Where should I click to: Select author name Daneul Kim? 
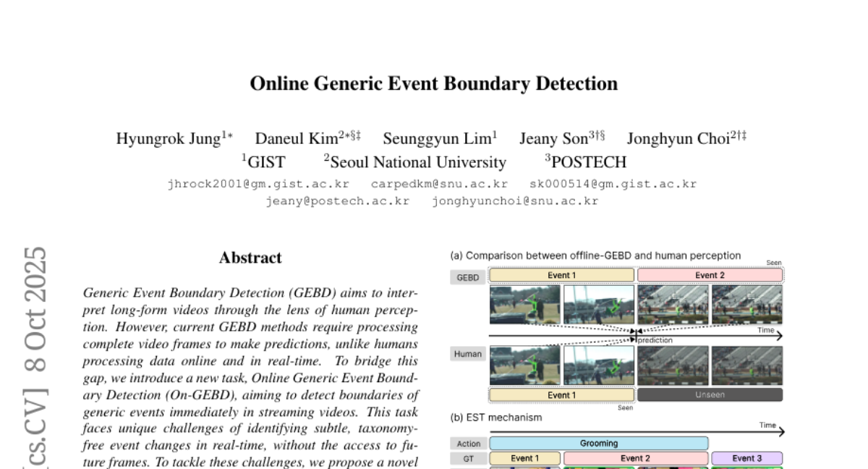coord(297,138)
